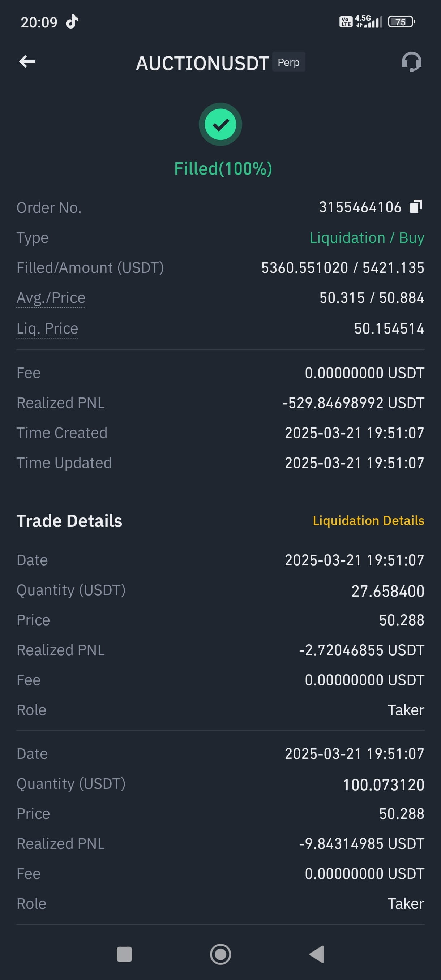This screenshot has width=441, height=980.
Task: Tap Android home circle button
Action: coord(220,954)
